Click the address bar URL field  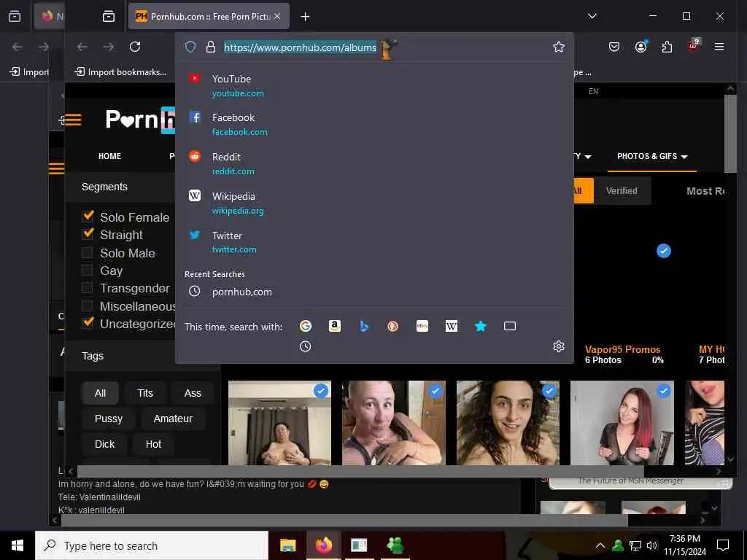pyautogui.click(x=300, y=47)
